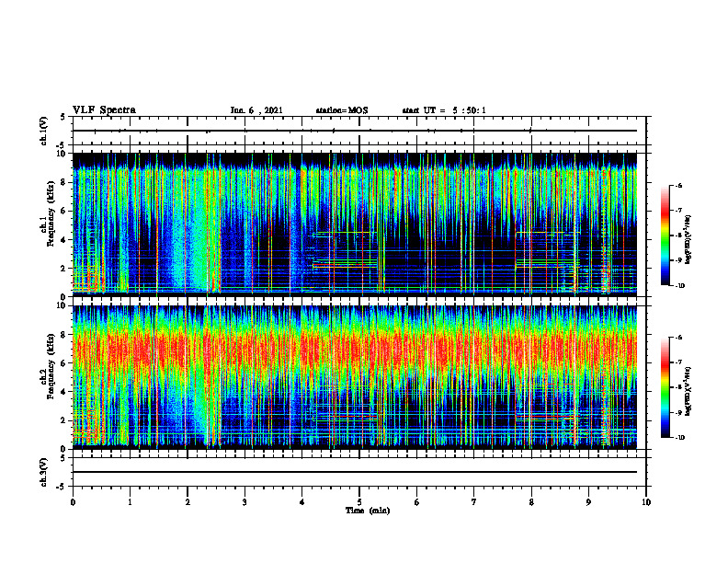This screenshot has width=728, height=563.
Task: Click the "5" tick of ch.1(V) axis
Action: 63,117
